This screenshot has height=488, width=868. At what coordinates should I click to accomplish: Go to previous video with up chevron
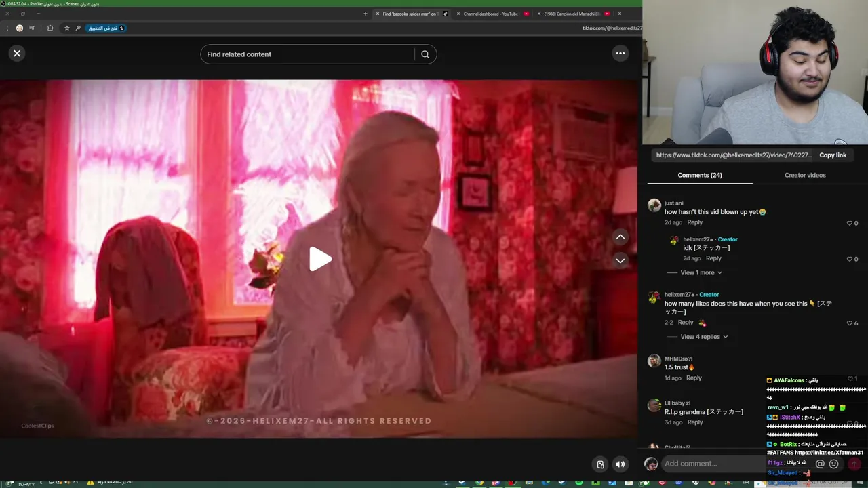(620, 237)
